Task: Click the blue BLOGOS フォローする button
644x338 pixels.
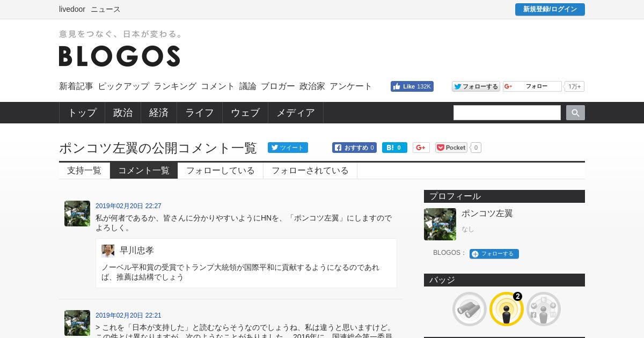Action: [494, 254]
